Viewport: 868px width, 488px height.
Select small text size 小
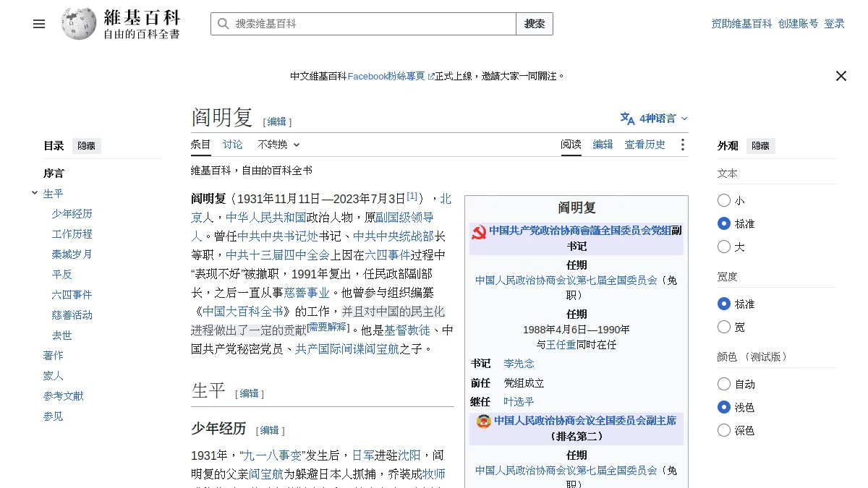click(x=724, y=200)
